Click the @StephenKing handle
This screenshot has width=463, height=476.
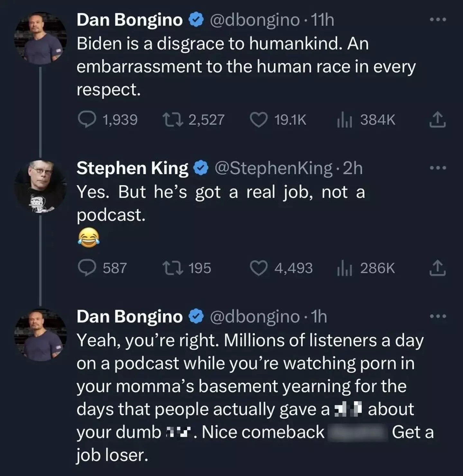click(273, 168)
